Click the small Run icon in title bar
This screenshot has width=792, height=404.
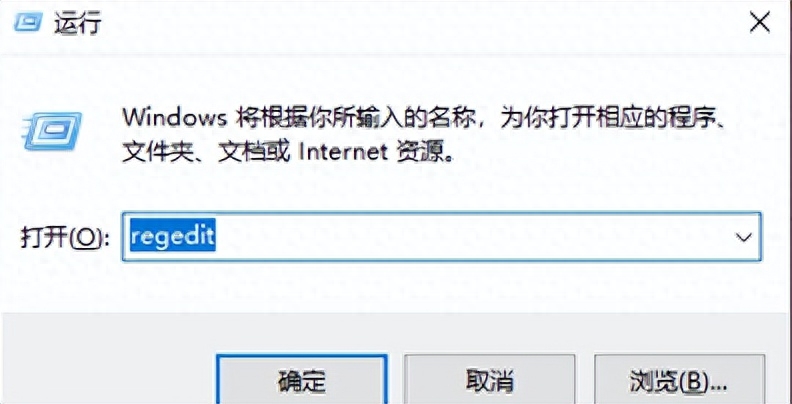(x=29, y=22)
